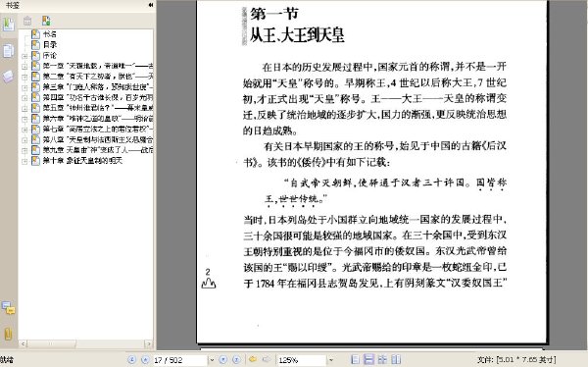Collapse the bookmarks pane with the double arrow

151,5
